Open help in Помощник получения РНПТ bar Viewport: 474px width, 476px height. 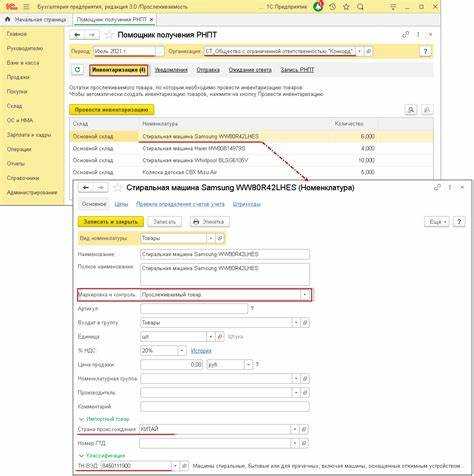click(x=425, y=51)
